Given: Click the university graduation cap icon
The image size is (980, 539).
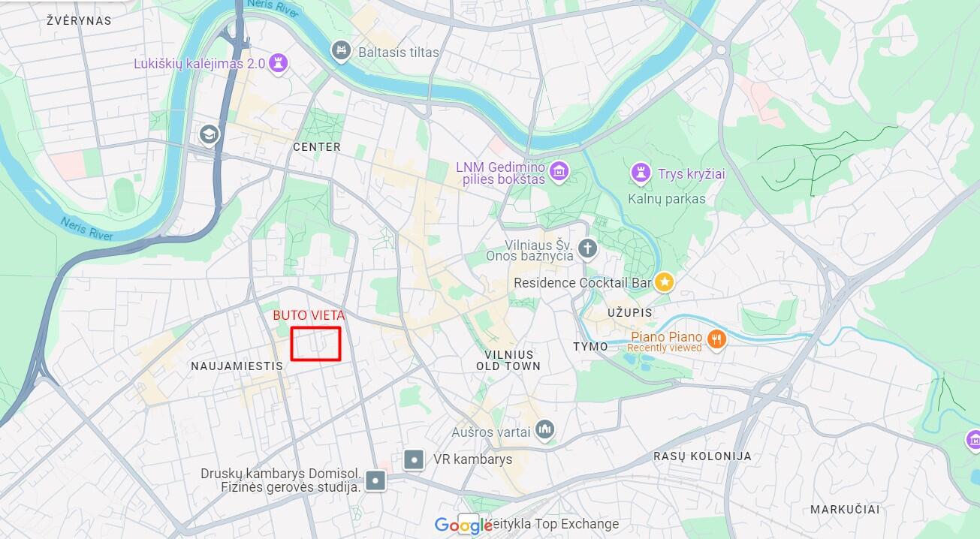Looking at the screenshot, I should coord(208,134).
